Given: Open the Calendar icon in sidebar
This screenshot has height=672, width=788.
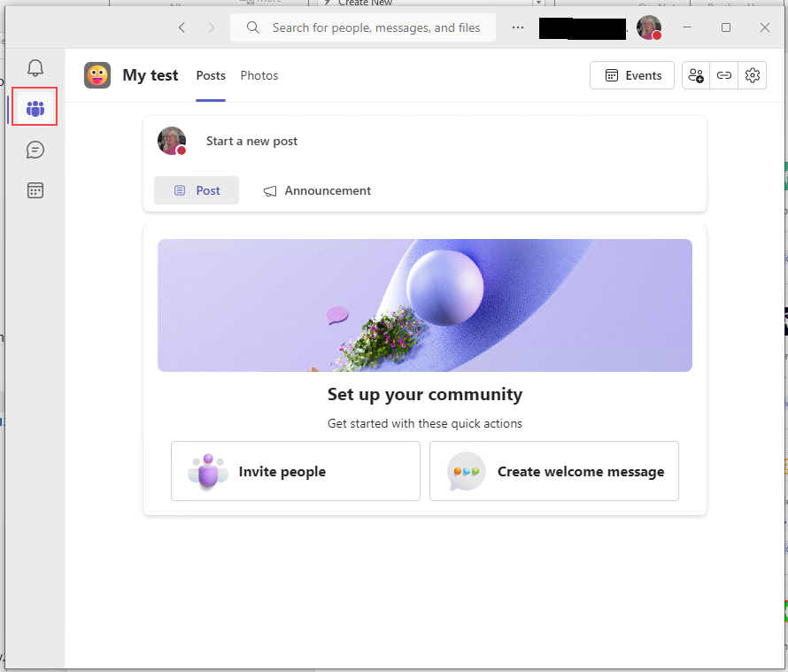Looking at the screenshot, I should tap(35, 190).
